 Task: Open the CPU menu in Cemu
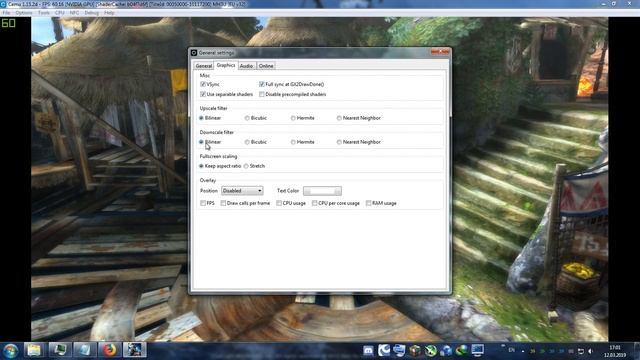coord(60,13)
